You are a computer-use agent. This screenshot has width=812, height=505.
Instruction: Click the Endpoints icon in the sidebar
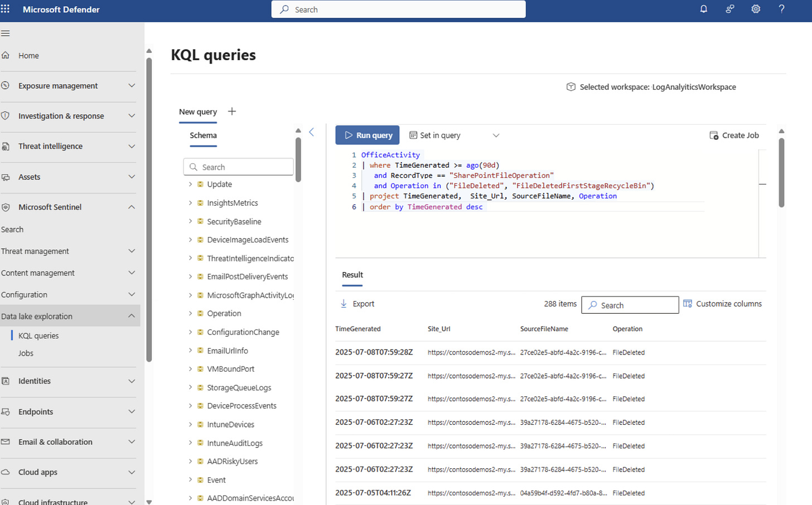pos(6,411)
